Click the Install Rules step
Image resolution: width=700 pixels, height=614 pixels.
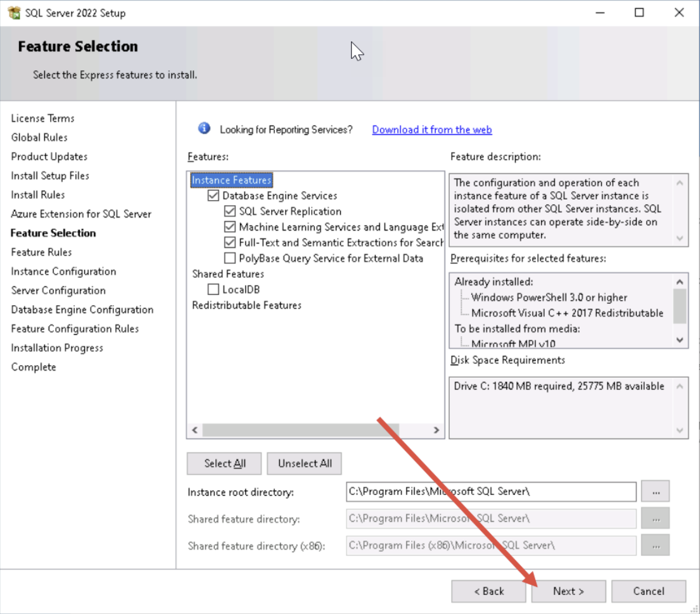click(x=38, y=195)
